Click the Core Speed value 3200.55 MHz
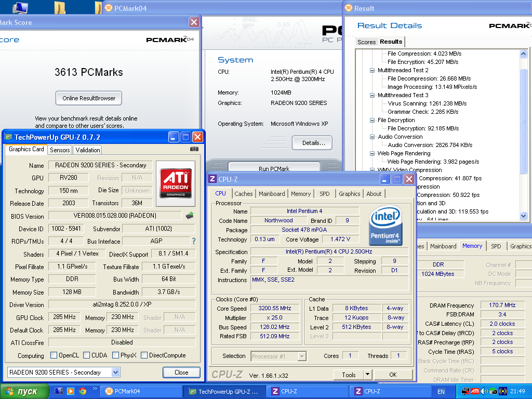 (274, 308)
